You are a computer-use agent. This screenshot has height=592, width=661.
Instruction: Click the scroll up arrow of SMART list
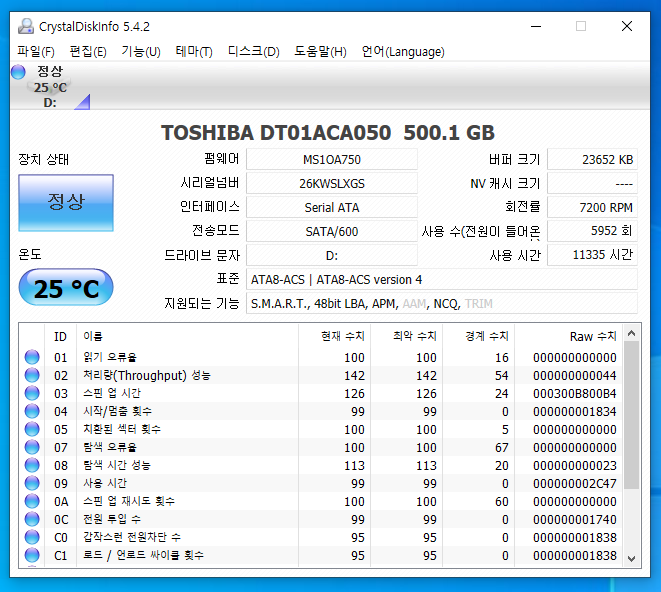(631, 334)
